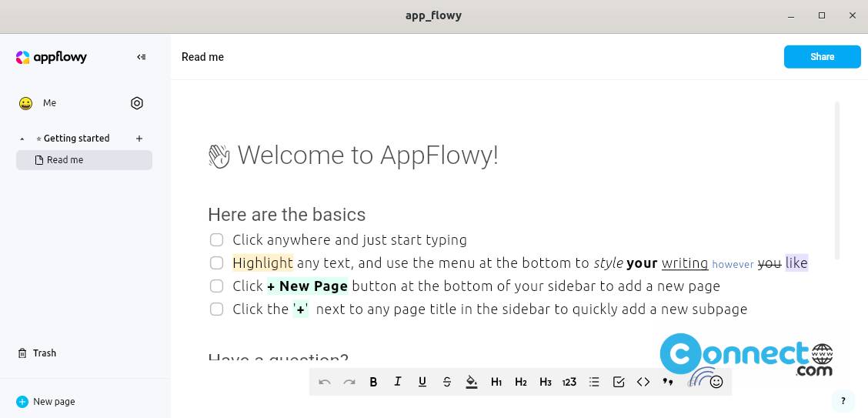This screenshot has height=418, width=868.
Task: Add a page with plus beside Getting started
Action: 139,139
